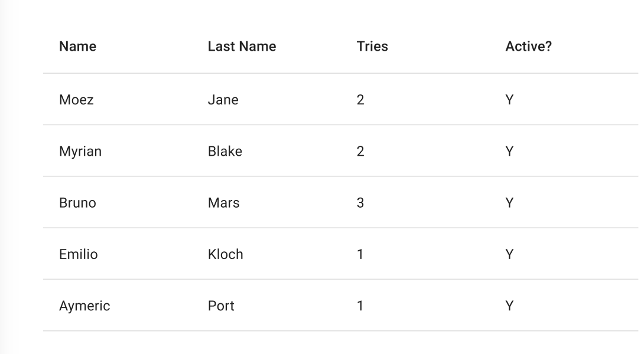Image resolution: width=644 pixels, height=354 pixels.
Task: Select the Myrian name cell
Action: (x=80, y=151)
